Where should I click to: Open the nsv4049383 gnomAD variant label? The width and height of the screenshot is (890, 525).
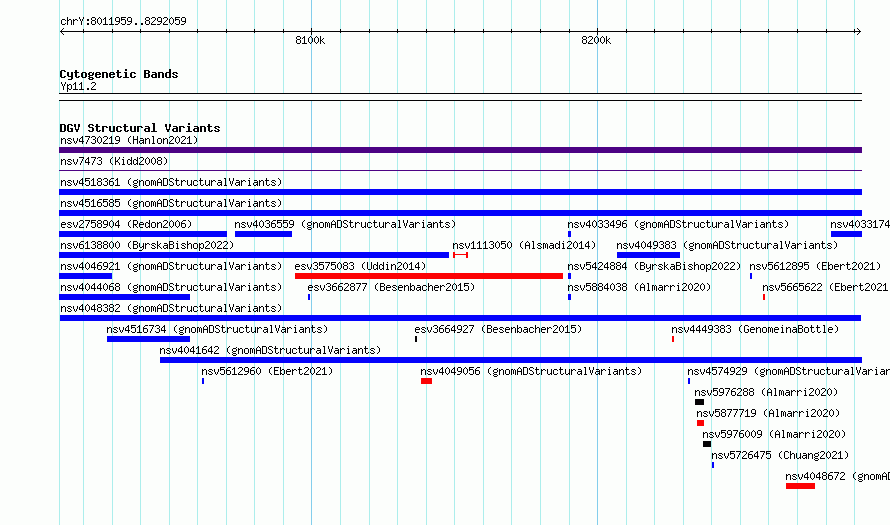[x=727, y=245]
